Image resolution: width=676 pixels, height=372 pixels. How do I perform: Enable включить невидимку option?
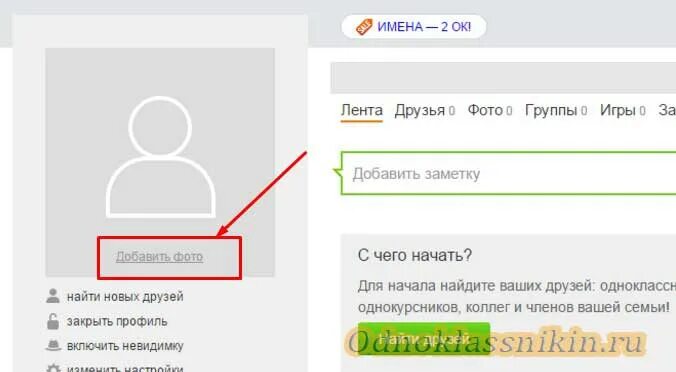125,346
